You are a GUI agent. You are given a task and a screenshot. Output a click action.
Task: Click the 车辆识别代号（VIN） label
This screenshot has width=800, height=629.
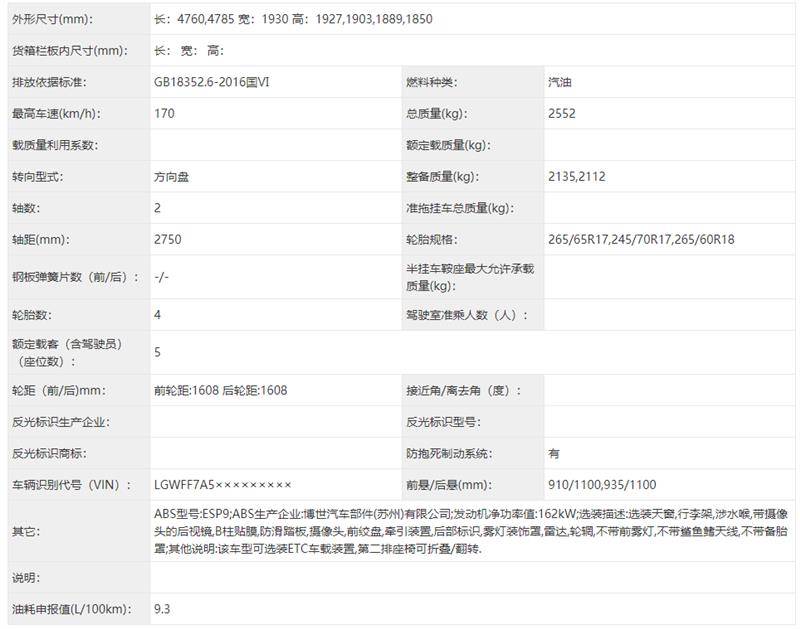point(71,485)
